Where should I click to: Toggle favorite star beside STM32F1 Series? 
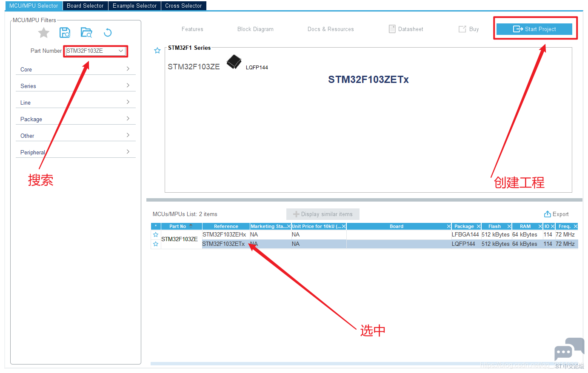tap(157, 51)
